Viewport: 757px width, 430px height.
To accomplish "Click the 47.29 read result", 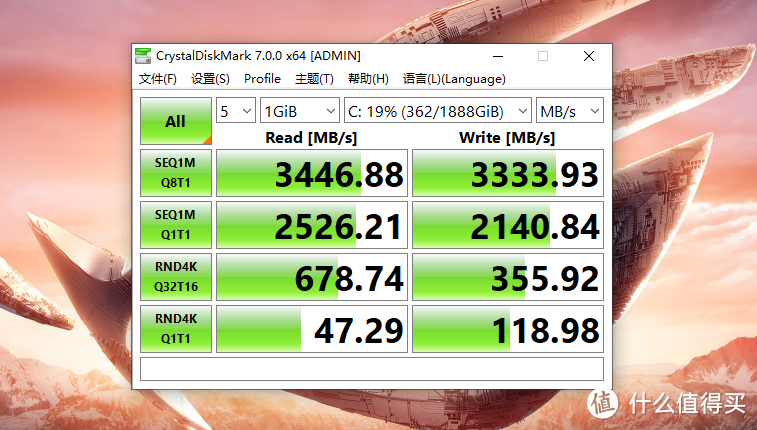I will point(312,329).
